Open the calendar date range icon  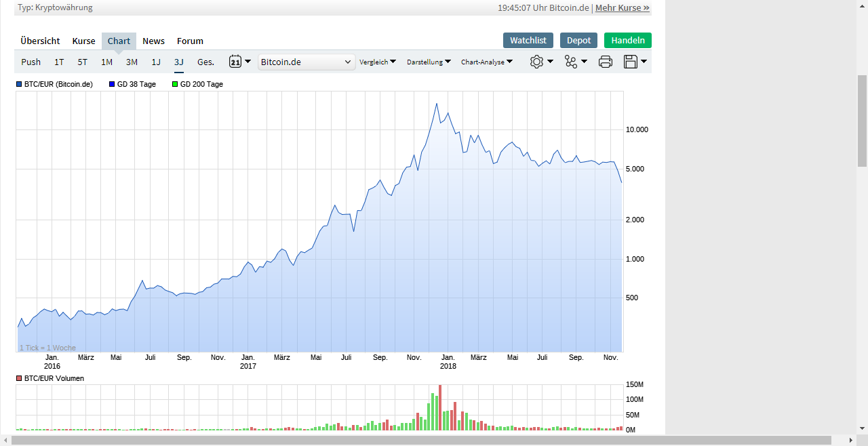point(235,62)
